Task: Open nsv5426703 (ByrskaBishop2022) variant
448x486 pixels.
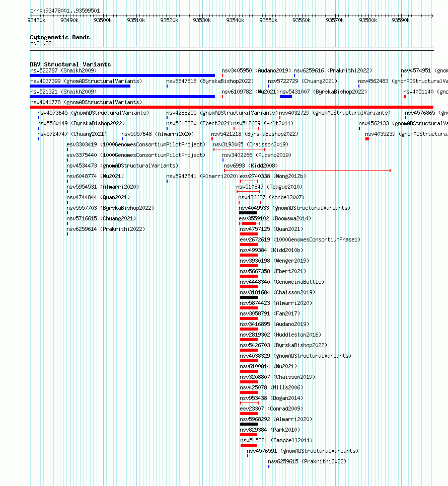Action: (283, 345)
